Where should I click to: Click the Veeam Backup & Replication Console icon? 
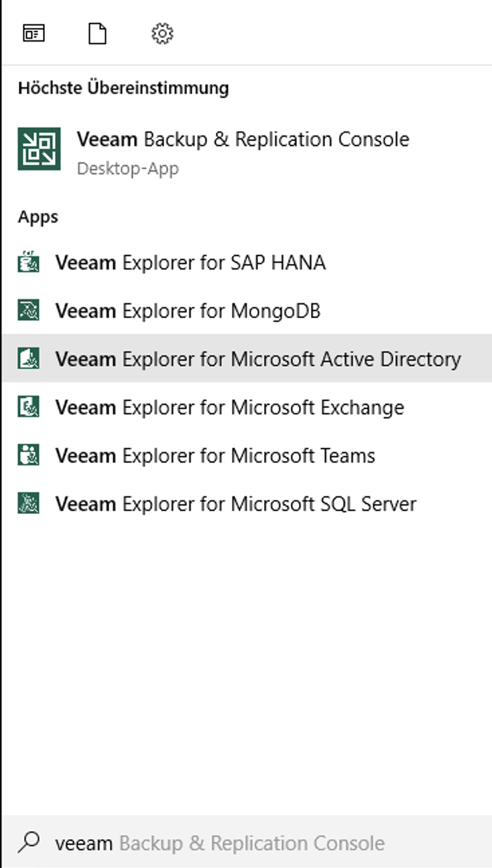(x=39, y=149)
